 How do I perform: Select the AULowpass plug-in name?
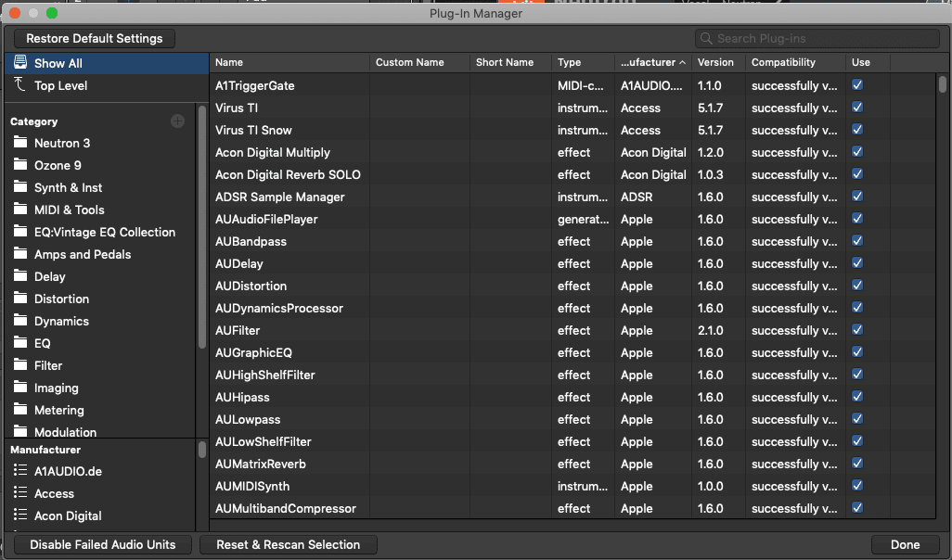[x=248, y=419]
